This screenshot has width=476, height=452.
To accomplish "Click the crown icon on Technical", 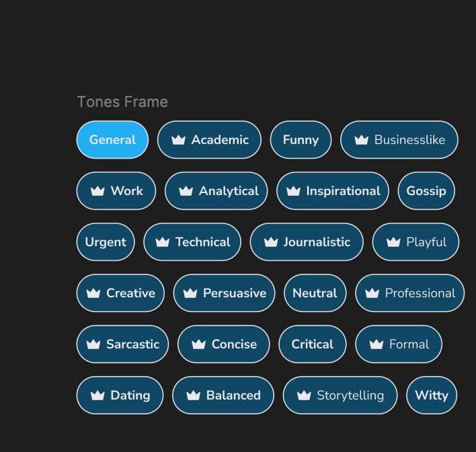I will (163, 242).
